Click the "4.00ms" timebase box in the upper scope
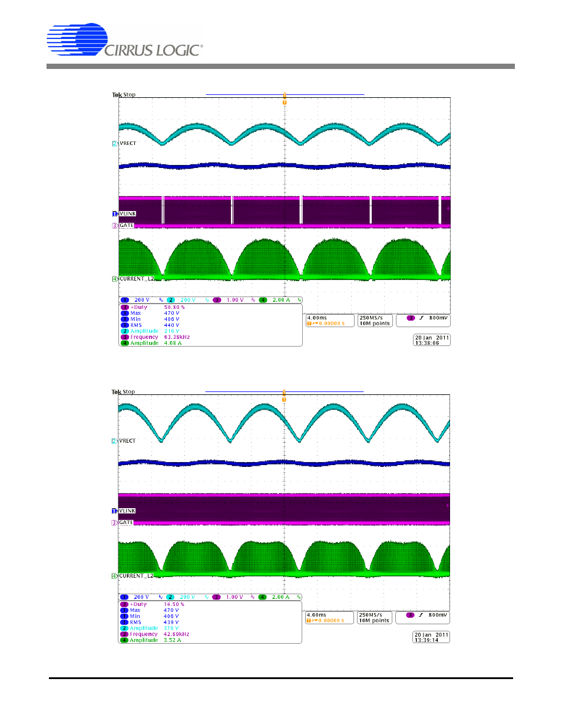The width and height of the screenshot is (562, 728). 330,321
